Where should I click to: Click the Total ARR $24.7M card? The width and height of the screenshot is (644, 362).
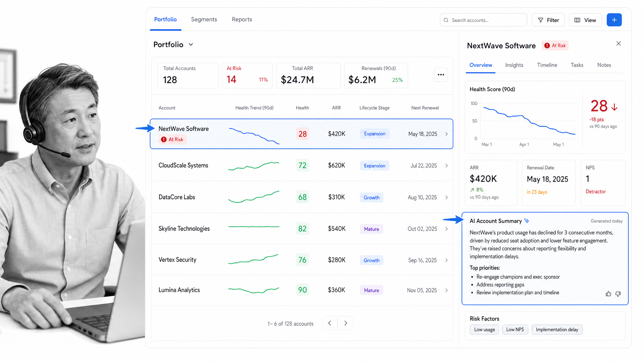click(x=308, y=75)
